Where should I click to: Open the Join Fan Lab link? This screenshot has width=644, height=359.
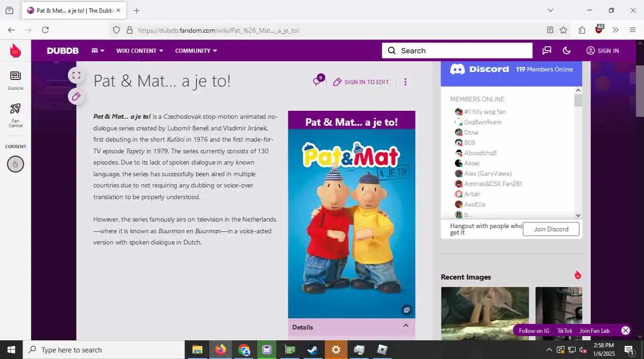pos(594,330)
